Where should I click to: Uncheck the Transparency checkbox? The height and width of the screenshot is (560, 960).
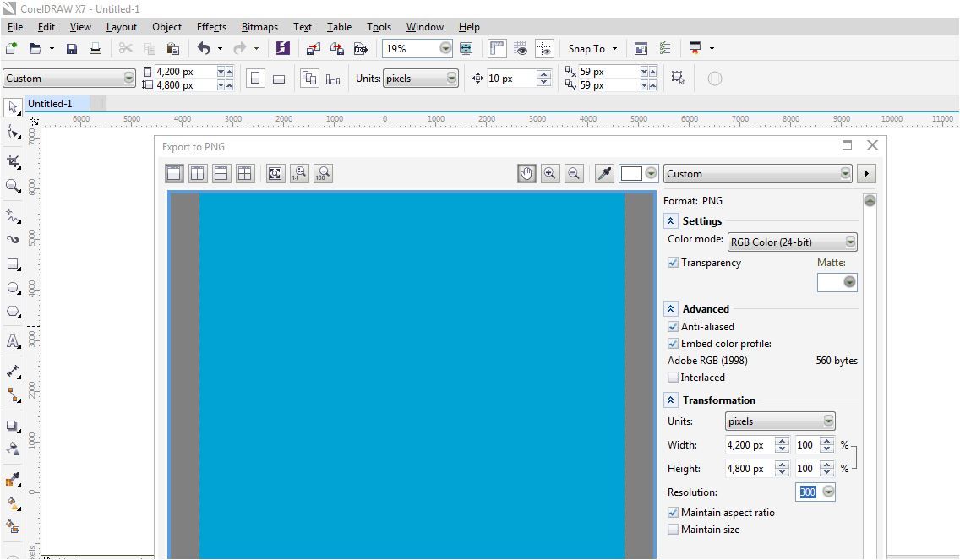(673, 263)
